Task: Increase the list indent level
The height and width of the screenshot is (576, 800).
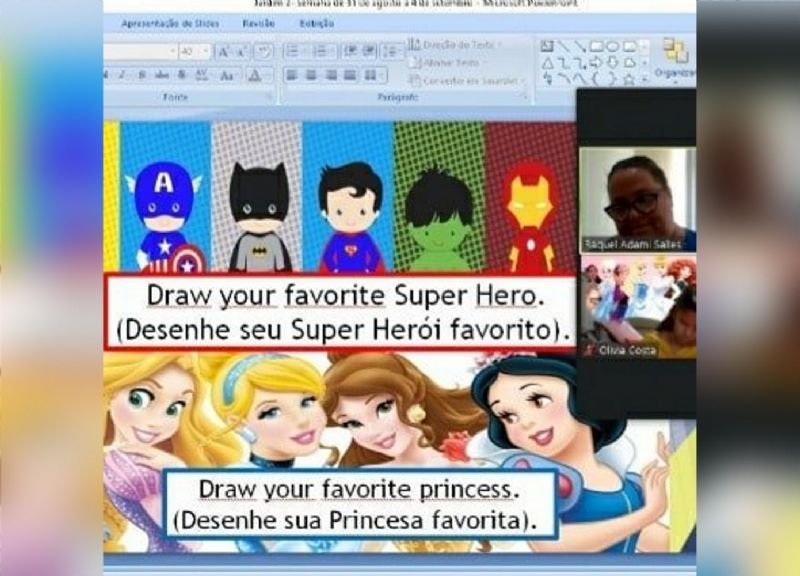Action: click(369, 51)
